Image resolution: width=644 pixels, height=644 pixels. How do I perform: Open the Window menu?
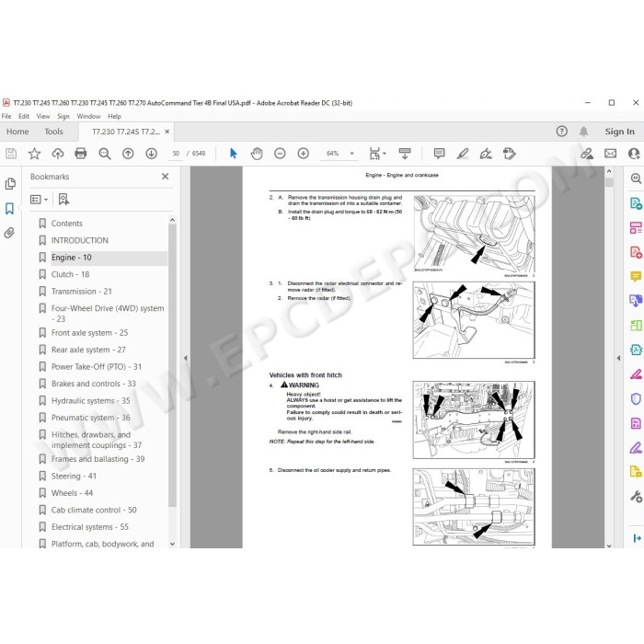[x=88, y=116]
